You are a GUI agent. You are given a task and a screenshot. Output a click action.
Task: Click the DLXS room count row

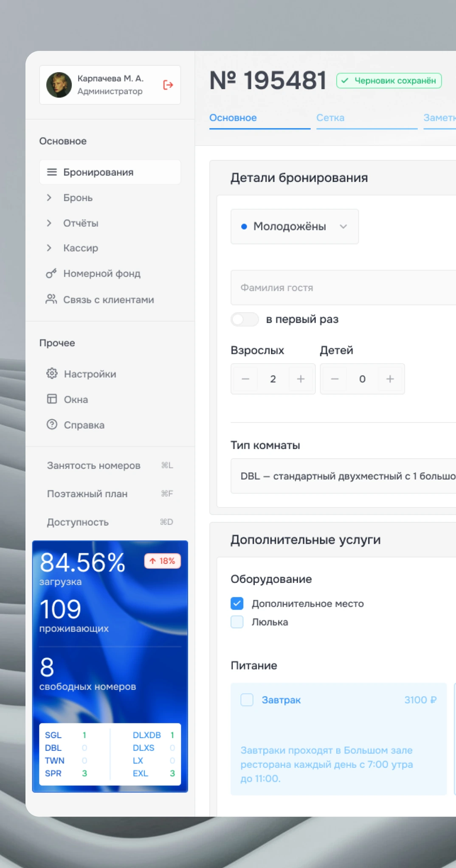pyautogui.click(x=154, y=748)
